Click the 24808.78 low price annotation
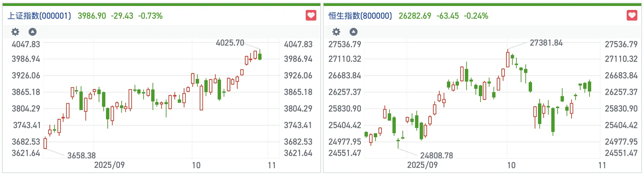Viewport: 644px width, 177px height. coord(436,155)
